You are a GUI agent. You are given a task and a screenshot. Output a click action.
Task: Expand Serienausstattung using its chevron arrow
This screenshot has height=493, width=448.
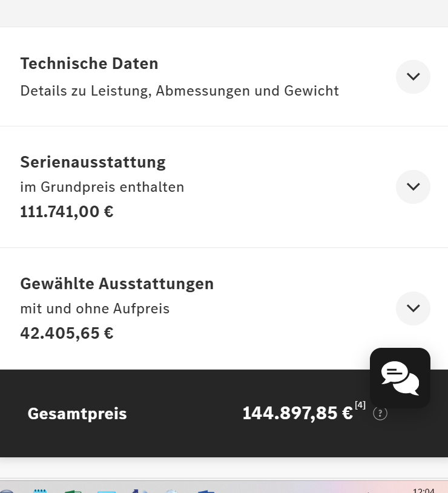[x=413, y=187]
